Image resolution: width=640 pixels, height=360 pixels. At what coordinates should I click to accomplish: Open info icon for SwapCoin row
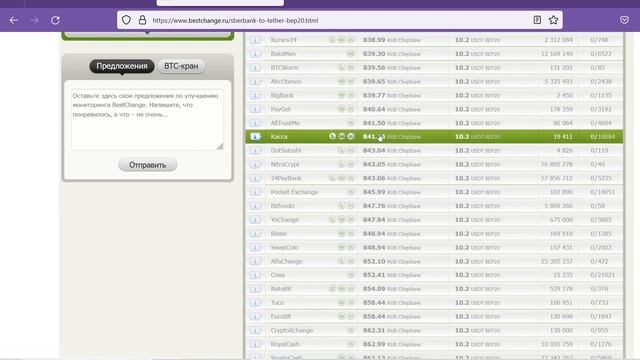coord(255,248)
